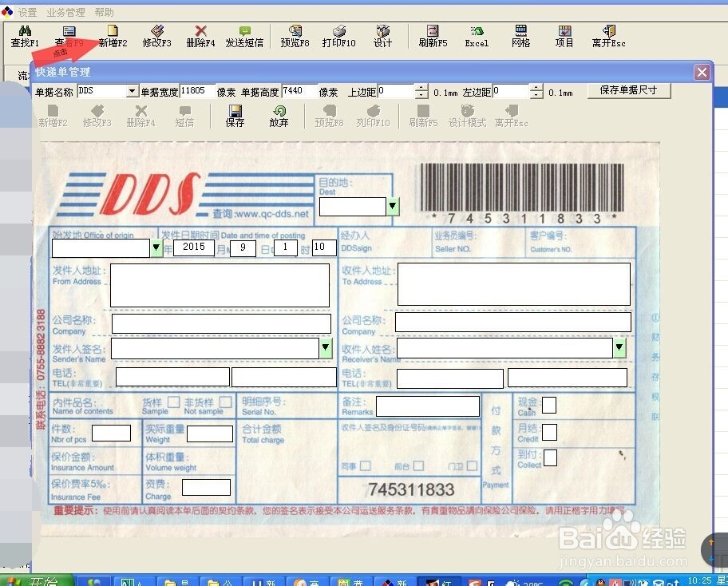Viewport: 728px width, 586px height.
Task: Expand the 始发地 Office of origin dropdown
Action: (156, 248)
